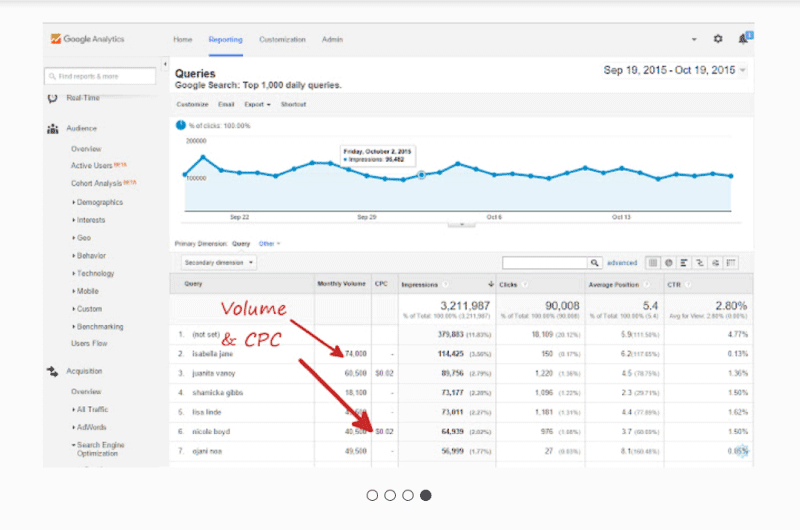Open the date range picker dropdown
Image resolution: width=800 pixels, height=530 pixels.
(743, 70)
